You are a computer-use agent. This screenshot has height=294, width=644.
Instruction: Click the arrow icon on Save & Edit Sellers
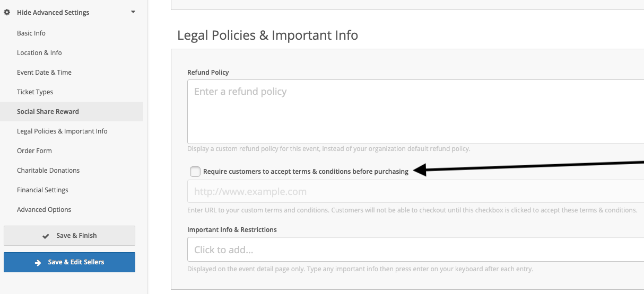click(x=38, y=262)
